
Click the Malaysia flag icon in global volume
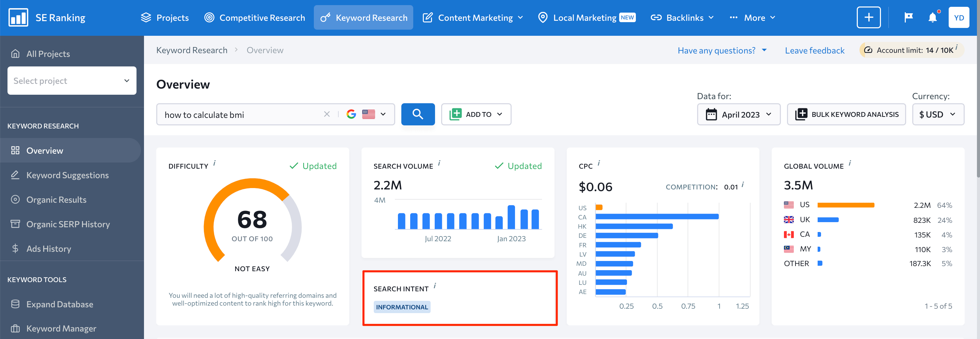point(789,249)
